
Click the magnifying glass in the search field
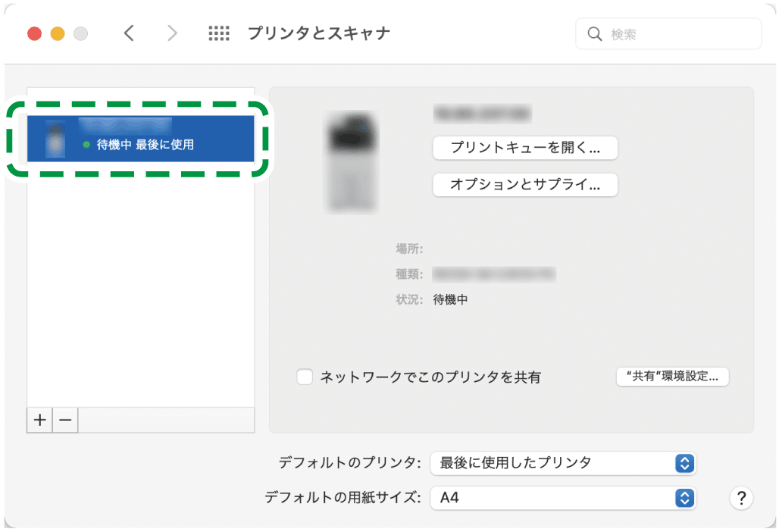pyautogui.click(x=596, y=33)
